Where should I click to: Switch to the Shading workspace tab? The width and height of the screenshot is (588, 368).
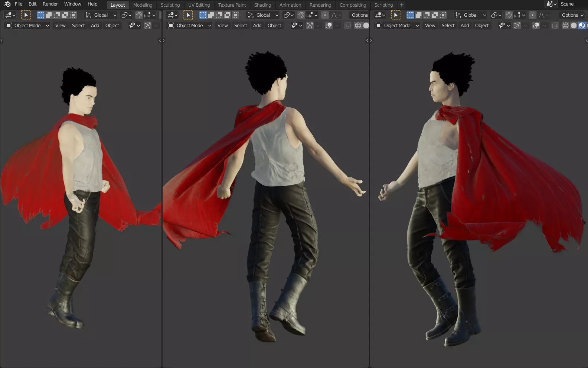(x=262, y=5)
